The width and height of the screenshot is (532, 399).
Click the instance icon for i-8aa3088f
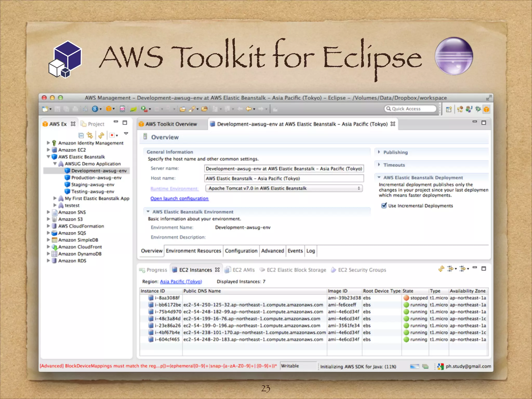tap(151, 298)
